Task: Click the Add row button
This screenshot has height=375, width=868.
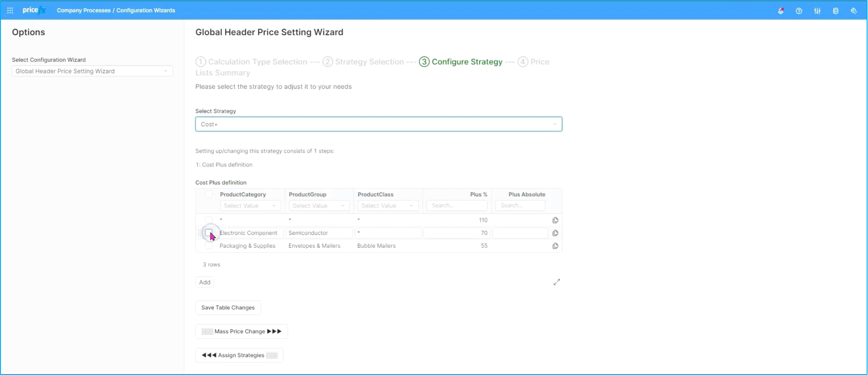Action: [x=205, y=282]
